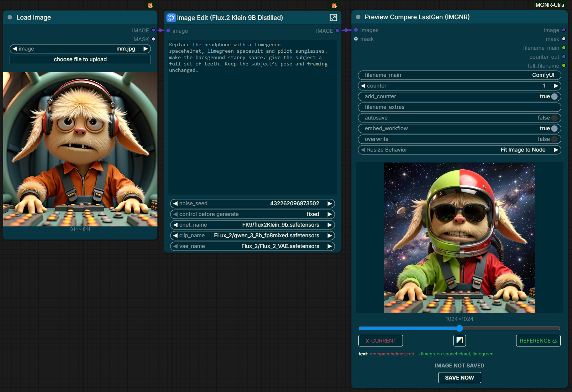
Task: Click filename_main output socket
Action: tap(564, 48)
